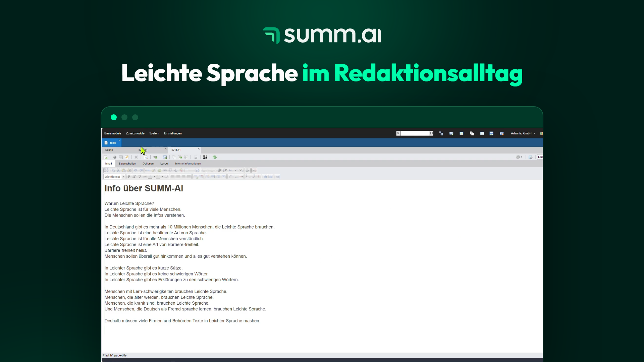This screenshot has width=644, height=362.
Task: Click the export page arrow icon
Action: tap(180, 157)
